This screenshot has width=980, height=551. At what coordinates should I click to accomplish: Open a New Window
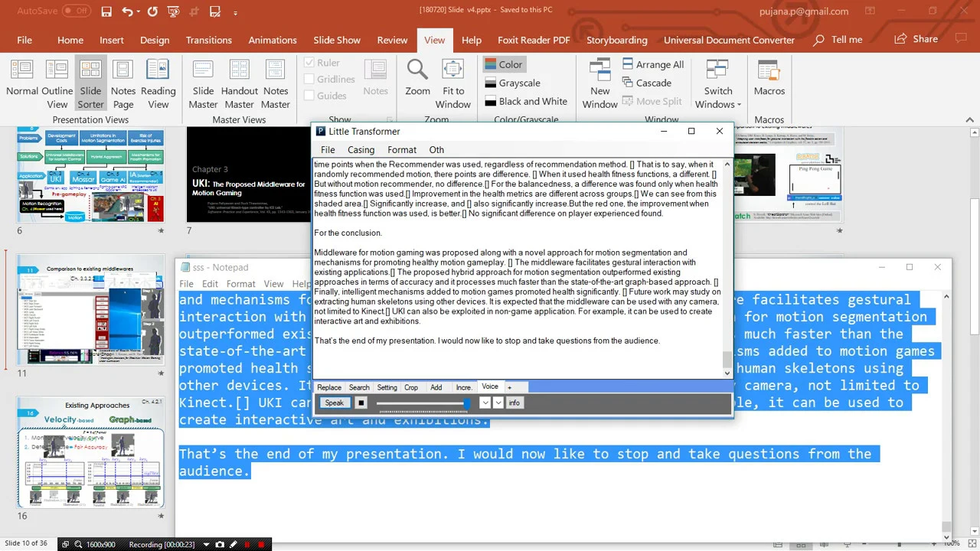pyautogui.click(x=599, y=84)
